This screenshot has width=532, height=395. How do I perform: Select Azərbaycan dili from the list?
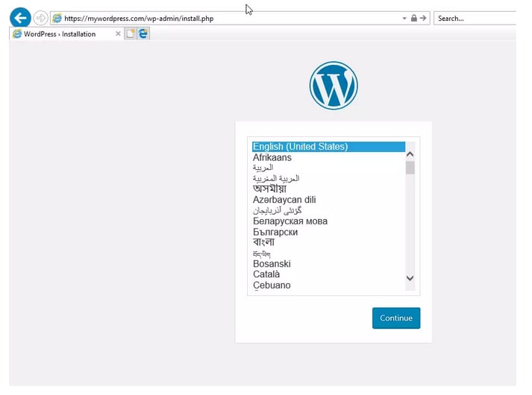(328, 200)
